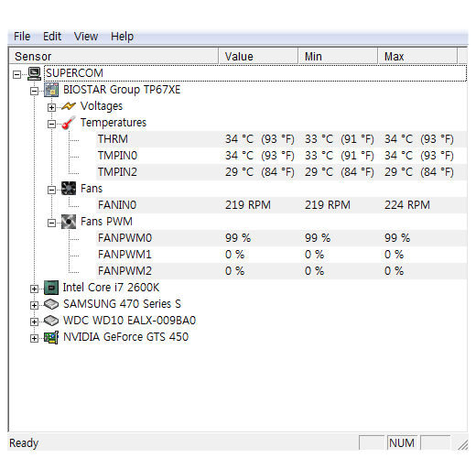Click the Voltages lightning icon

pos(69,106)
